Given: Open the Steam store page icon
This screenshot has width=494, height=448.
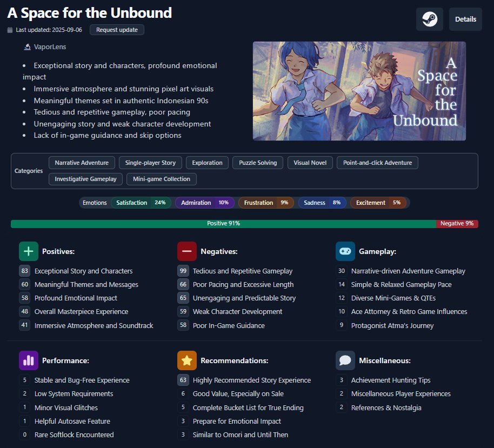Looking at the screenshot, I should 430,19.
